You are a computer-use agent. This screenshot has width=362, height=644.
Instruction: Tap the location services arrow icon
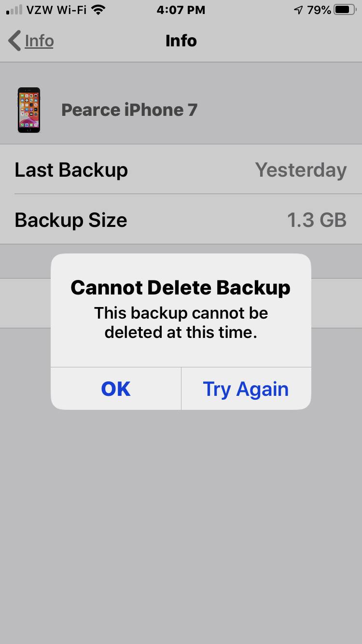point(299,10)
